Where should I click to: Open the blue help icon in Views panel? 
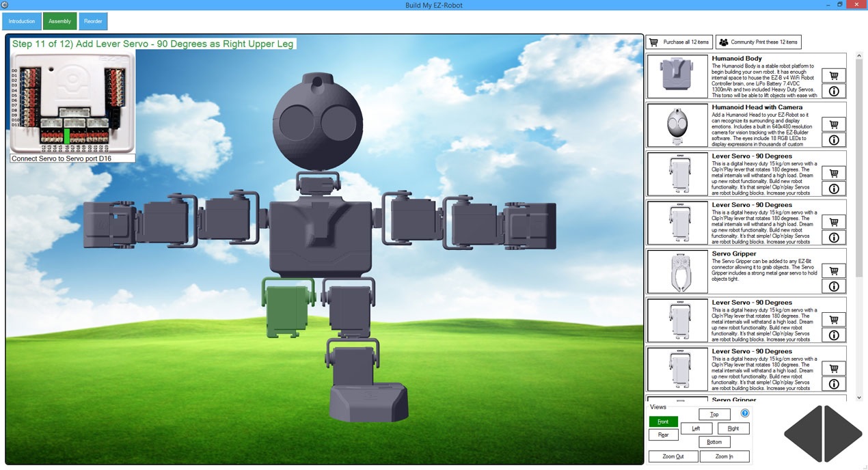click(x=745, y=413)
